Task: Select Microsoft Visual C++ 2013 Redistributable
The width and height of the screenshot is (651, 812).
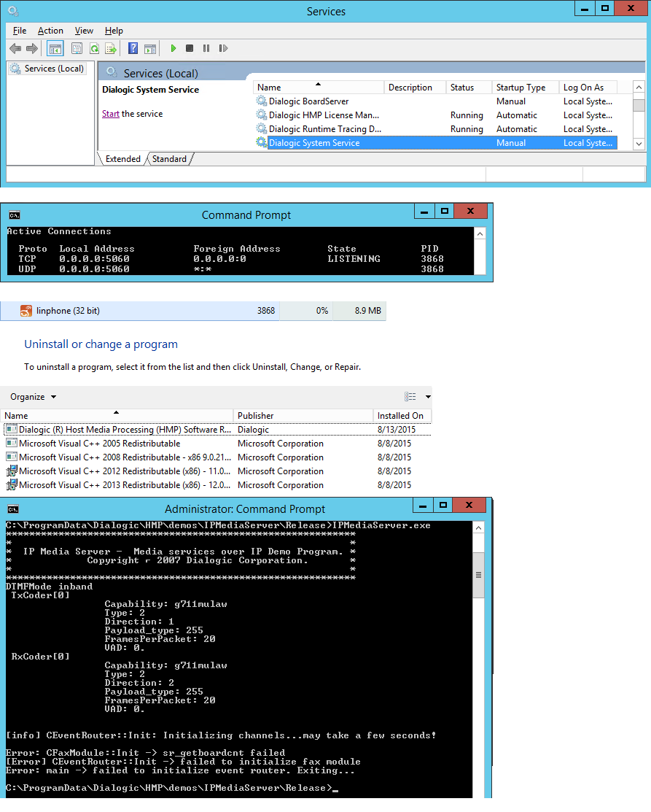Action: 217,485
